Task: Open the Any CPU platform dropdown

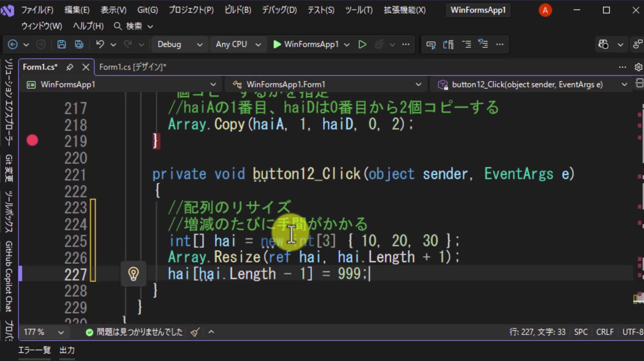Action: point(238,44)
